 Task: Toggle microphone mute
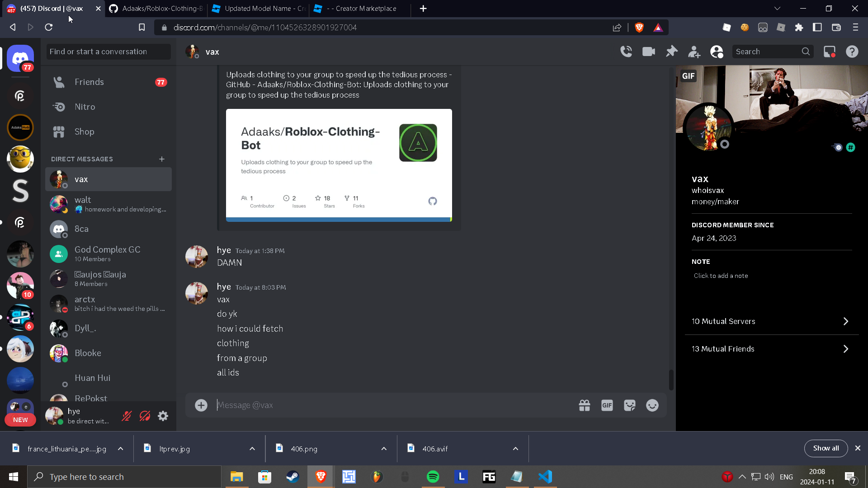click(127, 416)
